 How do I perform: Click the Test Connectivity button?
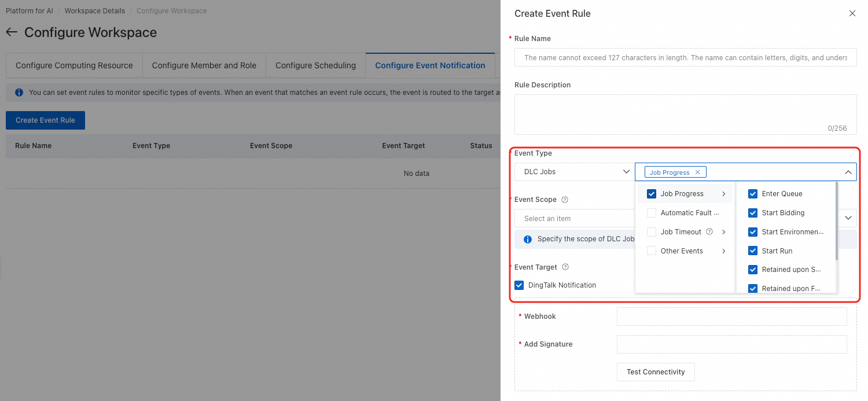(x=656, y=372)
